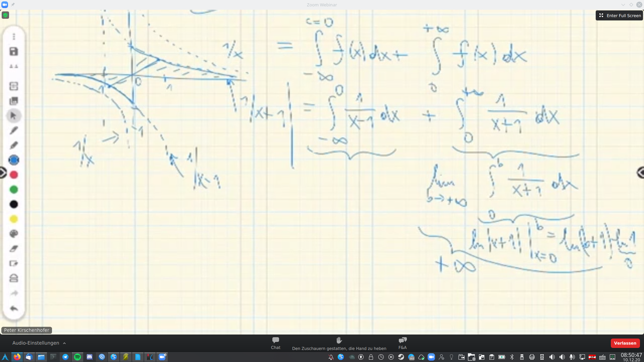Click the redo arrow in toolbar
Viewport: 644px width, 362px height.
pyautogui.click(x=14, y=293)
